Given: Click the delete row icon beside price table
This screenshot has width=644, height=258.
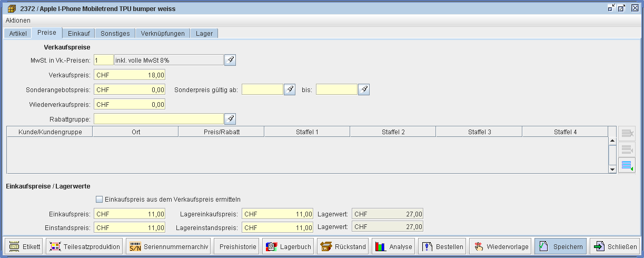Looking at the screenshot, I should click(627, 134).
